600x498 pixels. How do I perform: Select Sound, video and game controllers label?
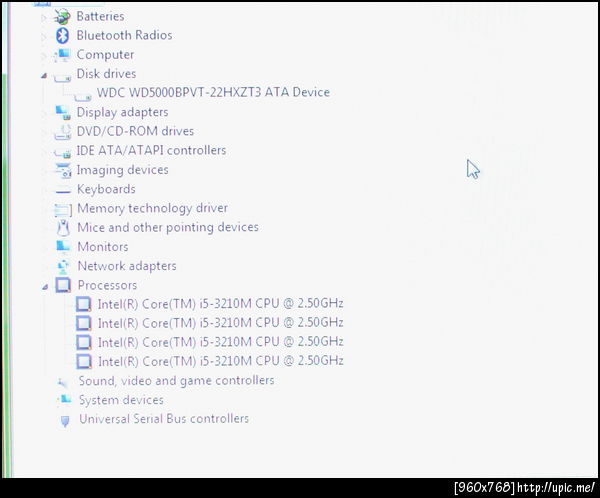[176, 381]
